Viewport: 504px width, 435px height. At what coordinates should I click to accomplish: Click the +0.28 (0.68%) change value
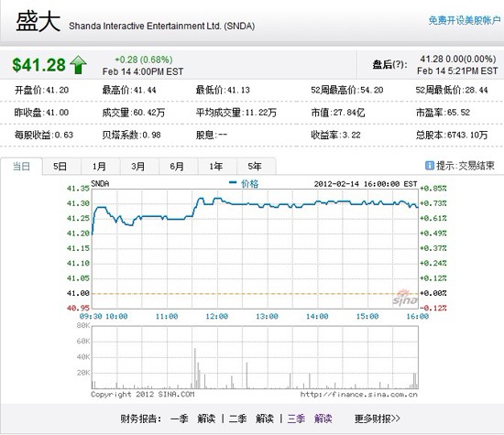(144, 60)
